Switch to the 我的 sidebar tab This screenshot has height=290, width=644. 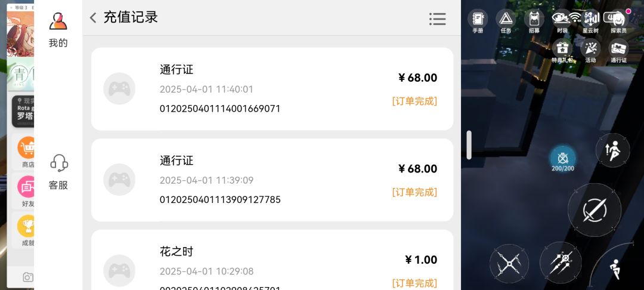coord(58,30)
